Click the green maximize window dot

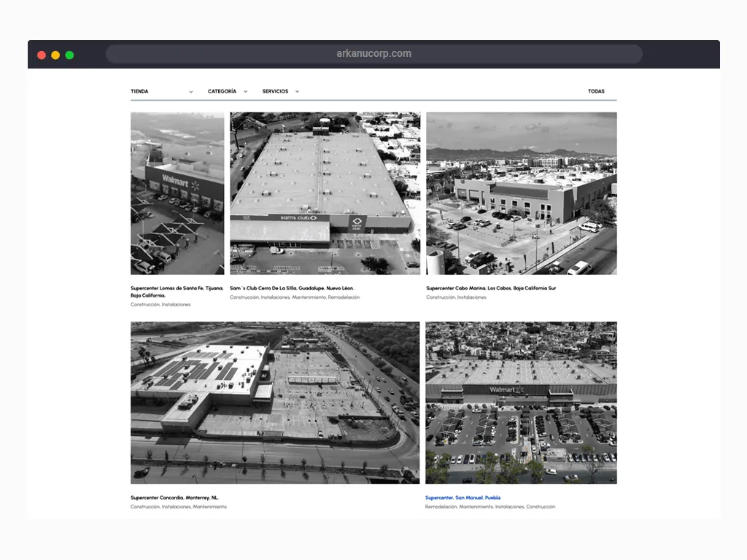[x=69, y=55]
